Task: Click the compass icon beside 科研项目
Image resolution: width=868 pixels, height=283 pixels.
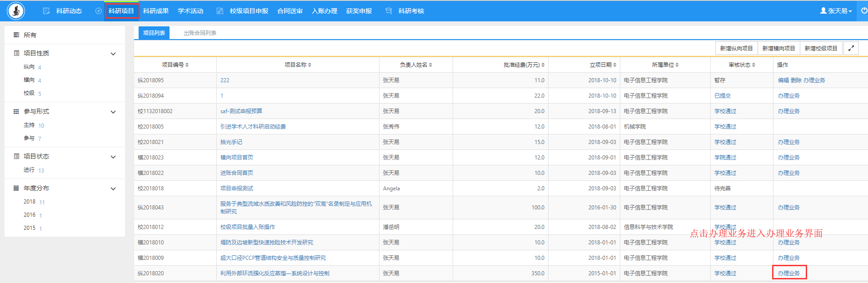Action: click(98, 11)
